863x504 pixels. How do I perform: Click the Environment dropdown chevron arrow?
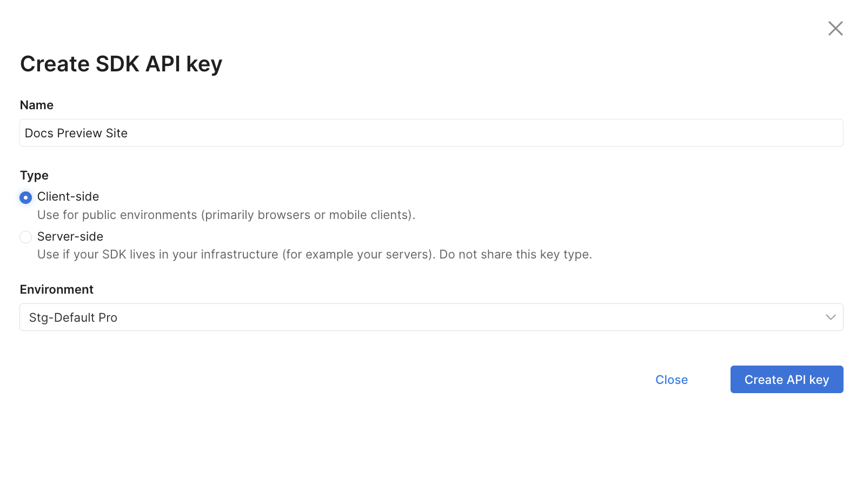click(831, 317)
